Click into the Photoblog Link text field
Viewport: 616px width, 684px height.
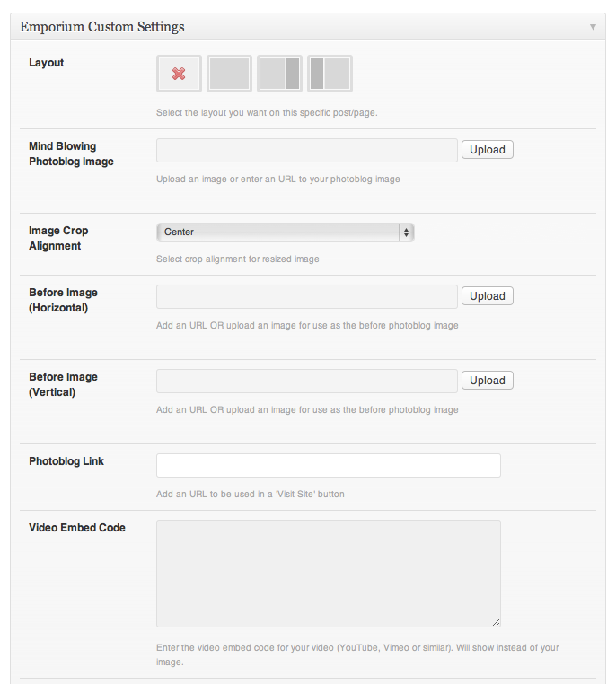tap(328, 465)
